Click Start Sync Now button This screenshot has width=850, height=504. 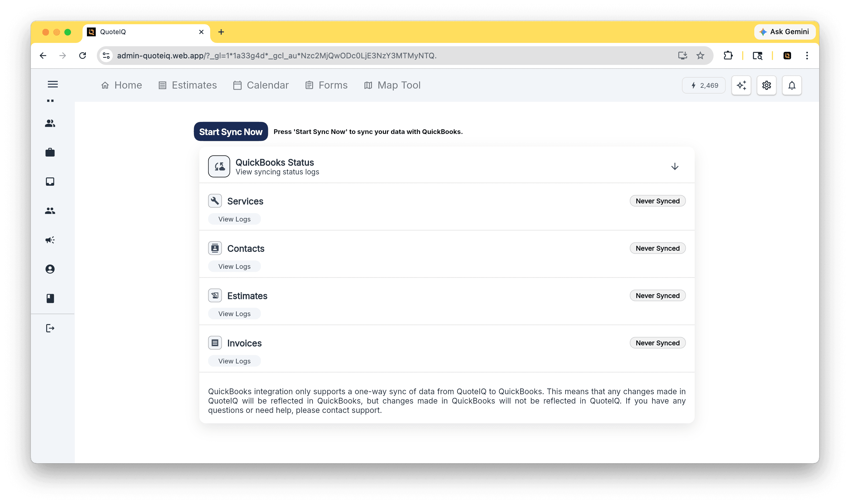pos(231,132)
